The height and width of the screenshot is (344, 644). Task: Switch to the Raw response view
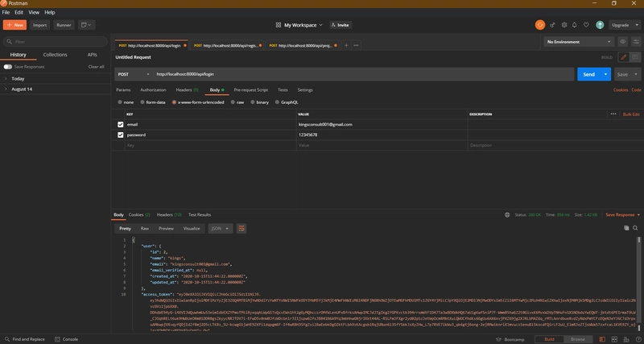[x=145, y=229]
